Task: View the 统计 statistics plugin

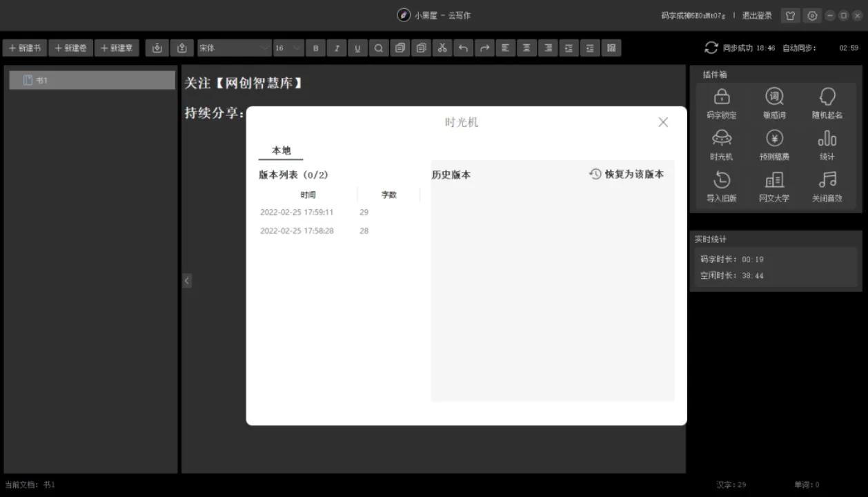Action: [x=826, y=145]
